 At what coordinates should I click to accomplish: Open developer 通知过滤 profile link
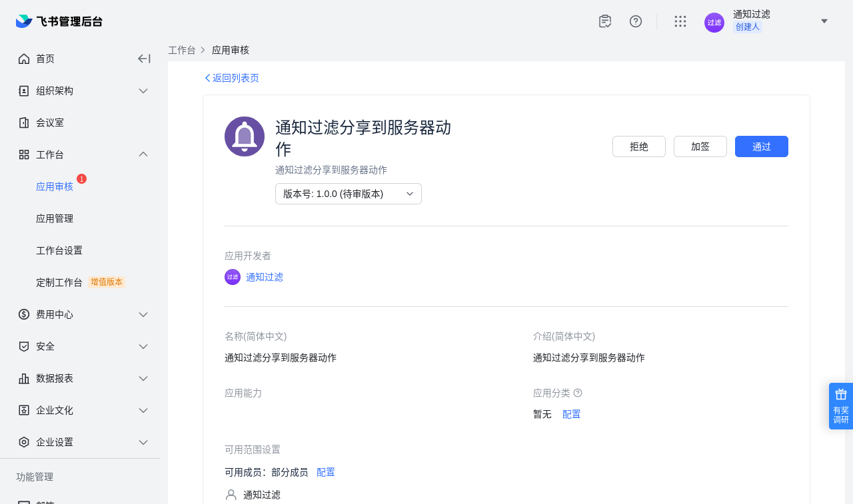coord(265,277)
